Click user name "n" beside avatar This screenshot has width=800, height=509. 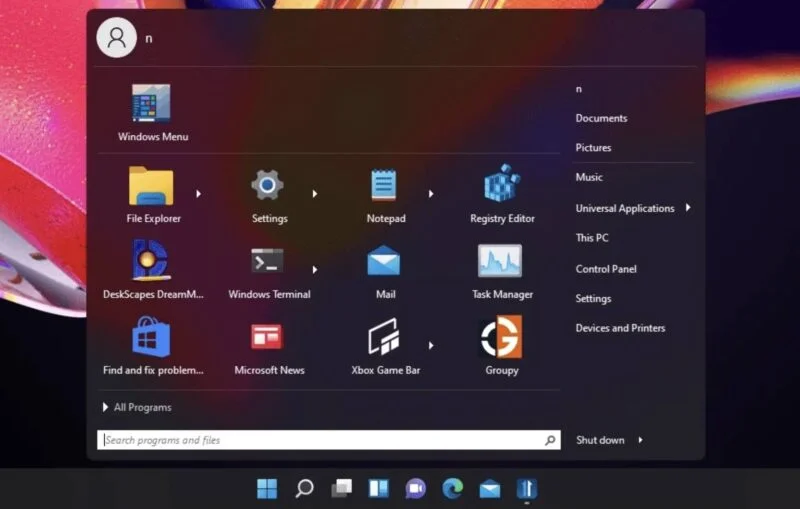pyautogui.click(x=148, y=39)
